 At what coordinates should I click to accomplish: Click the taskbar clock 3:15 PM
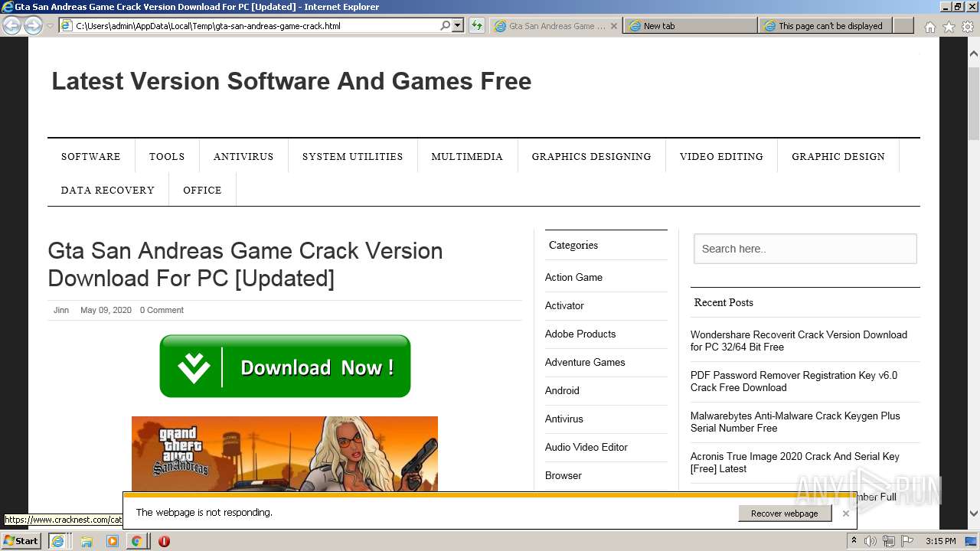coord(940,541)
